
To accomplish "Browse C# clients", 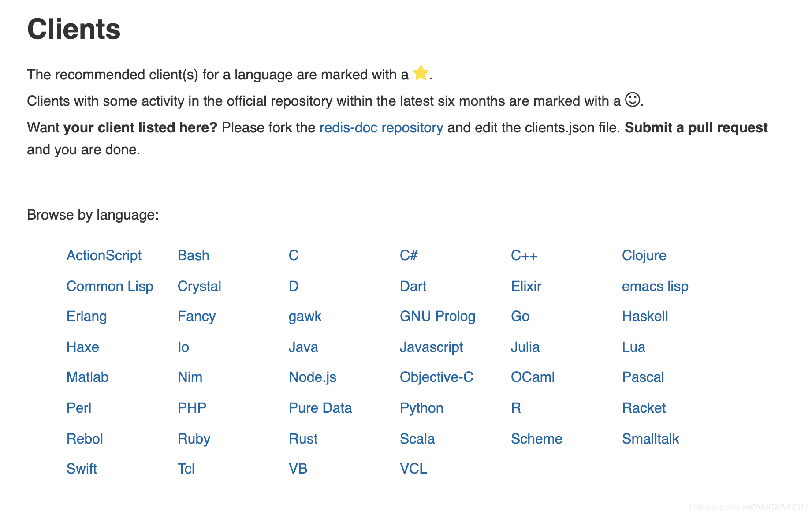I will [409, 255].
